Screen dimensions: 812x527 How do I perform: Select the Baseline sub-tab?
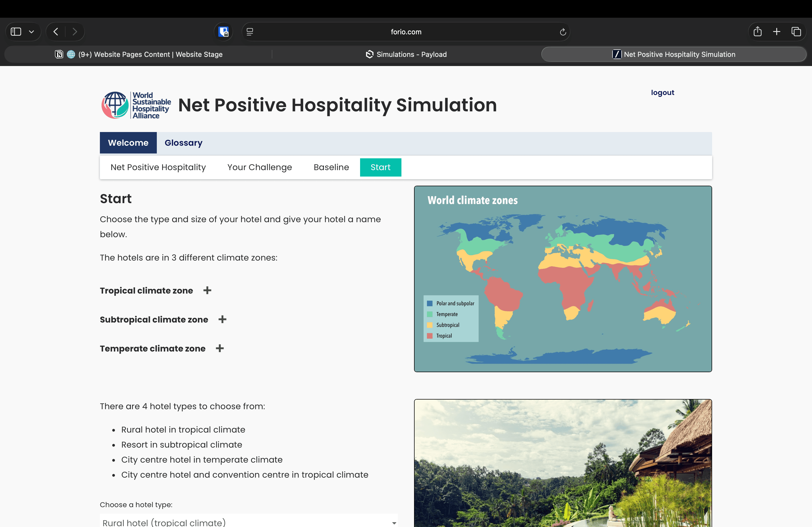(331, 167)
